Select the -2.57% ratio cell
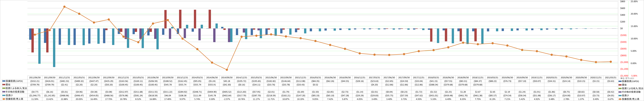Viewport: 644px width, 101px height. pos(227,99)
